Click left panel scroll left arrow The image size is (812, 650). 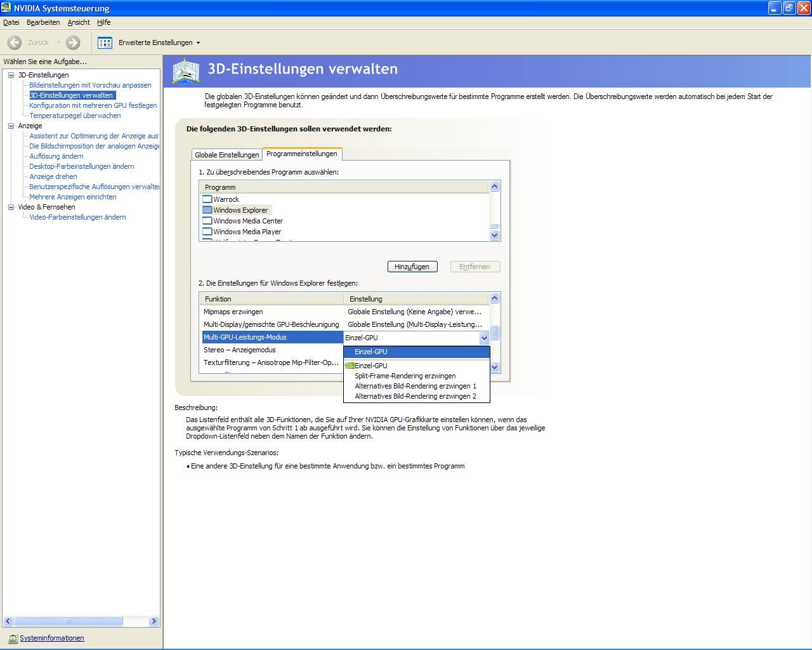click(8, 621)
